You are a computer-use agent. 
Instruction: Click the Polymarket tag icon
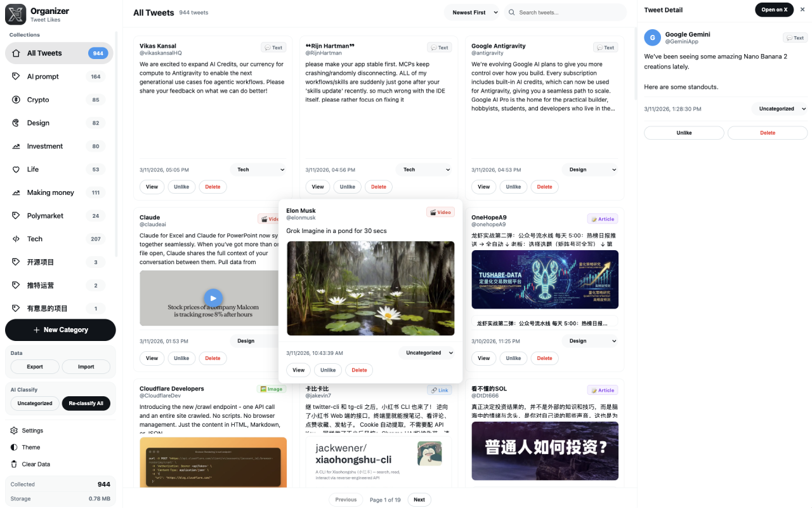(16, 216)
